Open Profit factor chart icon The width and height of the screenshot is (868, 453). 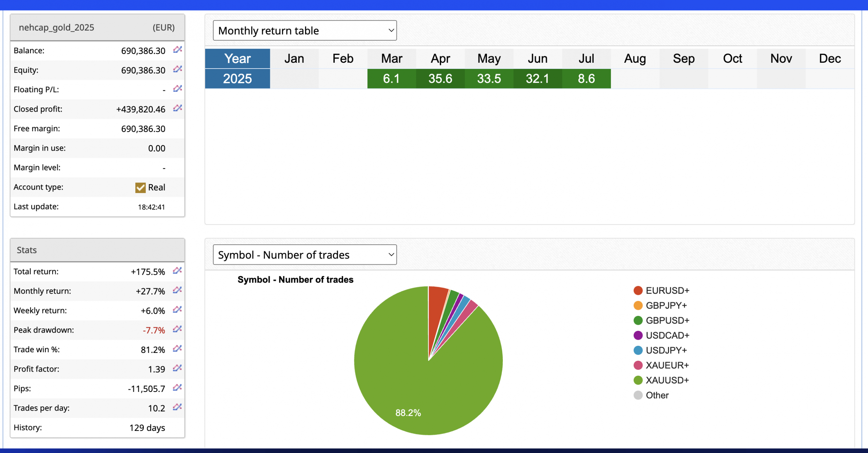[177, 368]
